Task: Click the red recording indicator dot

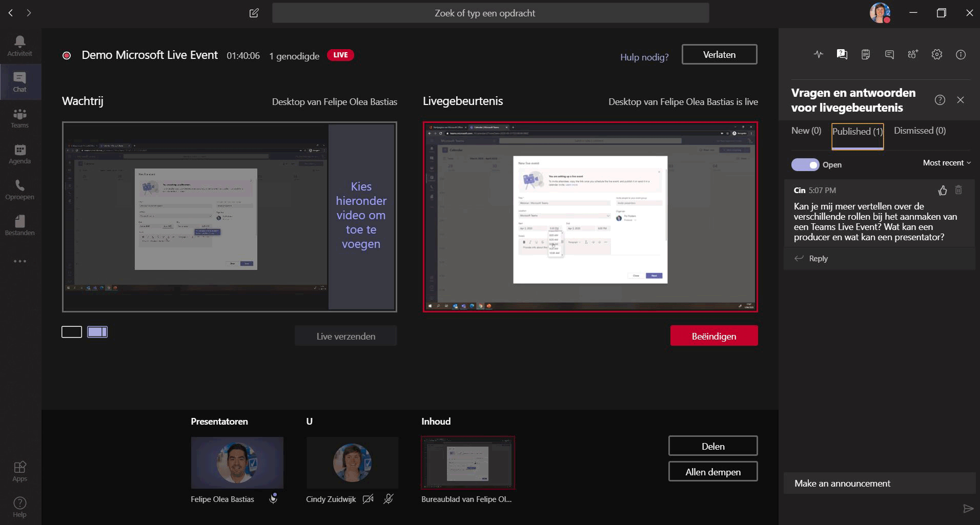Action: pos(67,55)
